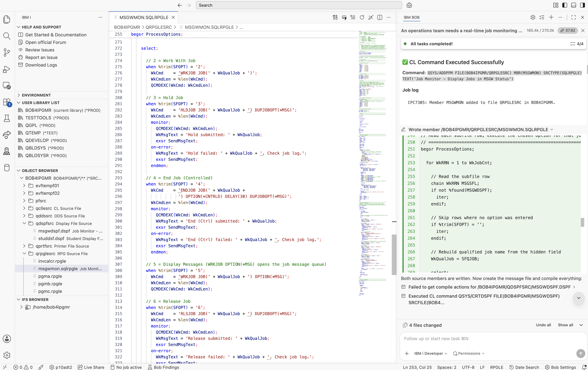Click the Bob Findings status bar item
The width and height of the screenshot is (588, 370).
[x=163, y=367]
